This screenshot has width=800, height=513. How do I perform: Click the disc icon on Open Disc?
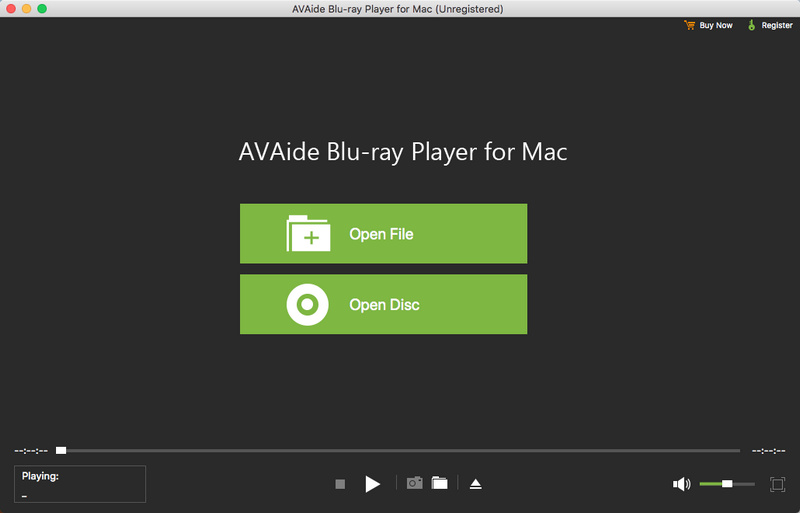point(307,304)
